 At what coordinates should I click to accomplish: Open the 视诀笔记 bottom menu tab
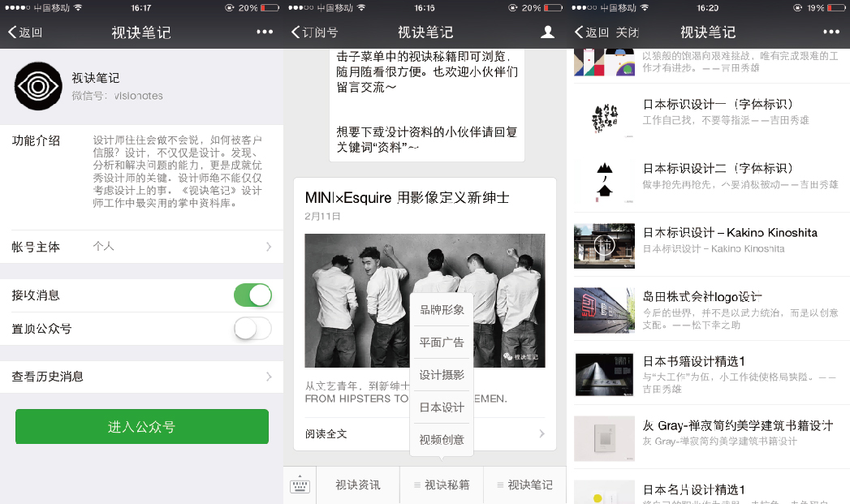524,485
